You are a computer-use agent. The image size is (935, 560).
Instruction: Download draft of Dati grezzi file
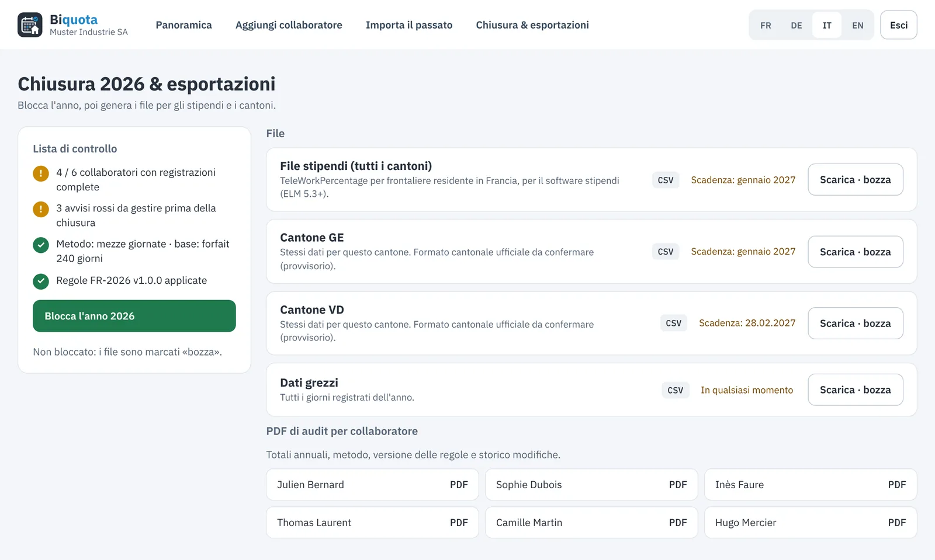click(x=856, y=389)
